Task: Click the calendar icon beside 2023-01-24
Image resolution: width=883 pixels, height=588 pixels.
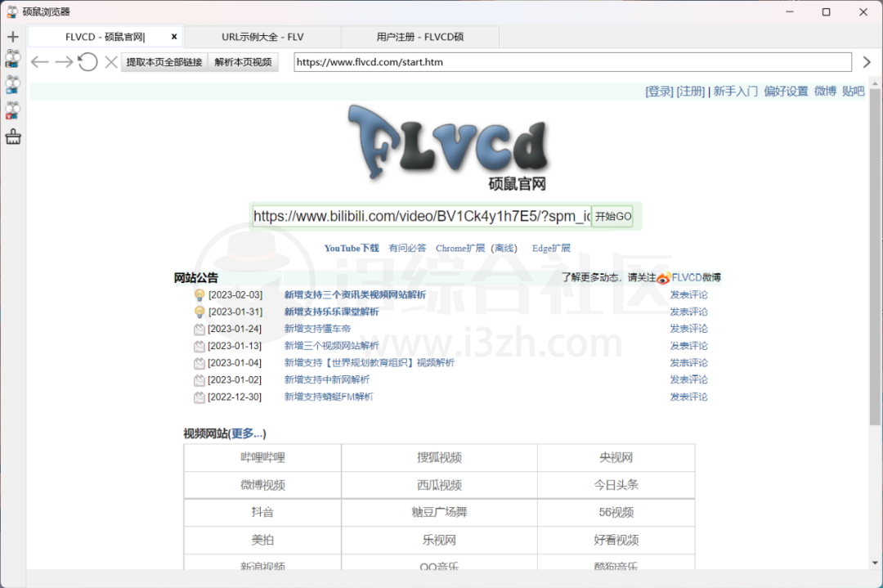Action: tap(199, 330)
